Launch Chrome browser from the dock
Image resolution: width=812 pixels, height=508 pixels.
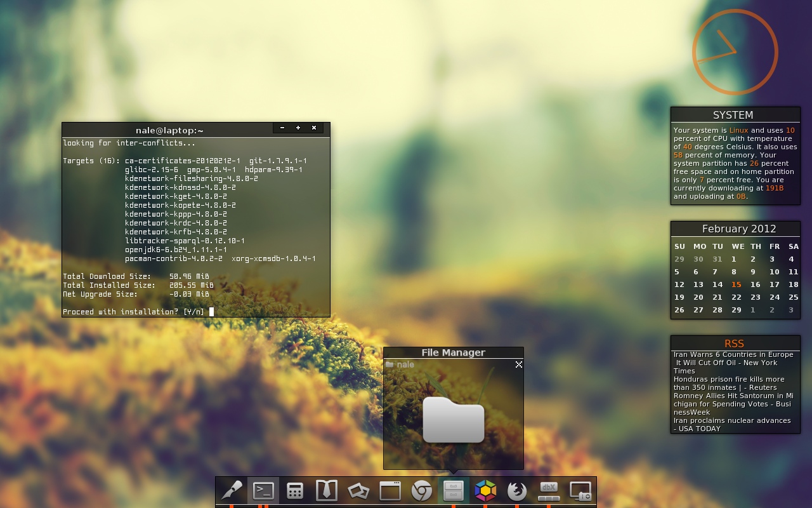pos(422,490)
